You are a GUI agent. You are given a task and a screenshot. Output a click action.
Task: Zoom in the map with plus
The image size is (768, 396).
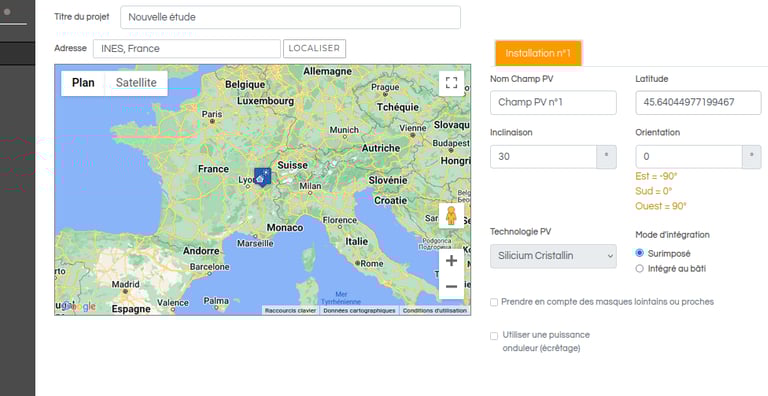(451, 261)
